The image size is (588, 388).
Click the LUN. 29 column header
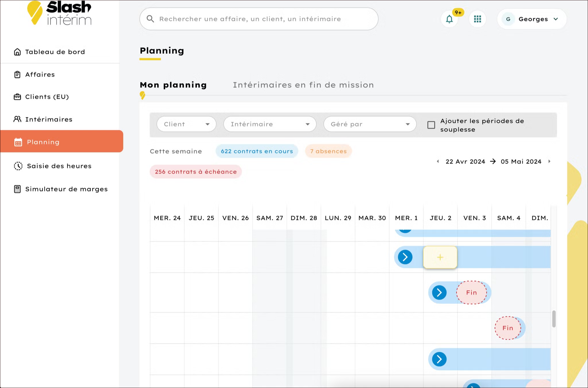coord(338,218)
